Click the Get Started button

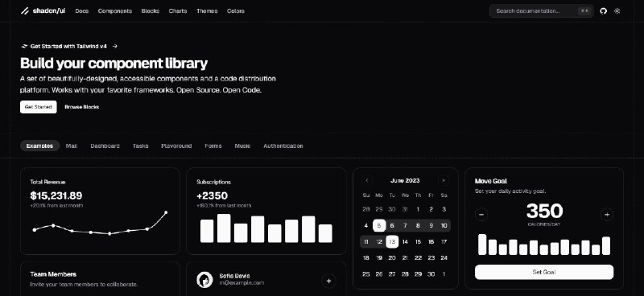(38, 107)
